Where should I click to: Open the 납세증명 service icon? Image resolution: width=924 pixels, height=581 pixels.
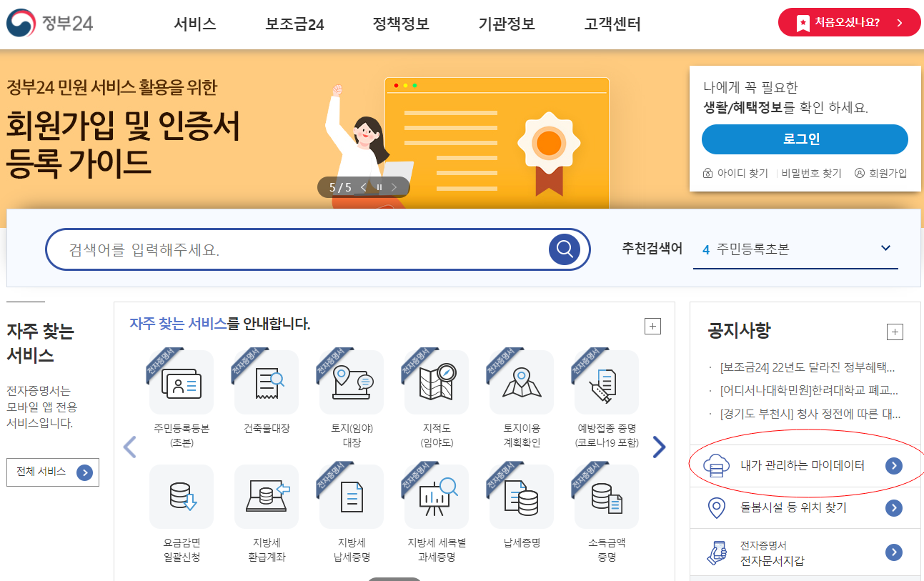pos(522,497)
